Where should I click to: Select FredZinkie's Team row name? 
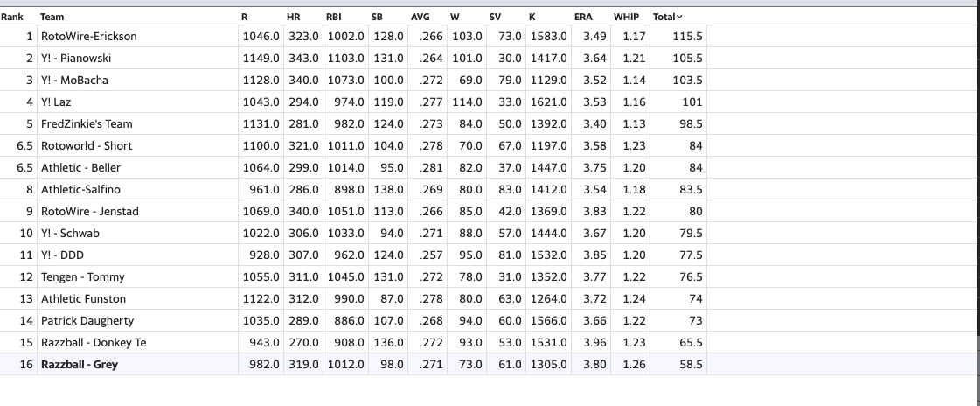pos(87,124)
